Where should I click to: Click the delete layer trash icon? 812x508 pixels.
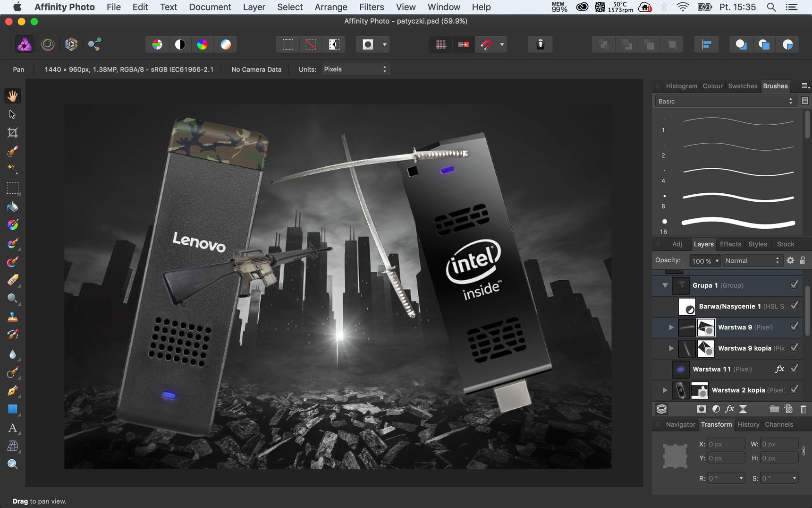pos(803,409)
